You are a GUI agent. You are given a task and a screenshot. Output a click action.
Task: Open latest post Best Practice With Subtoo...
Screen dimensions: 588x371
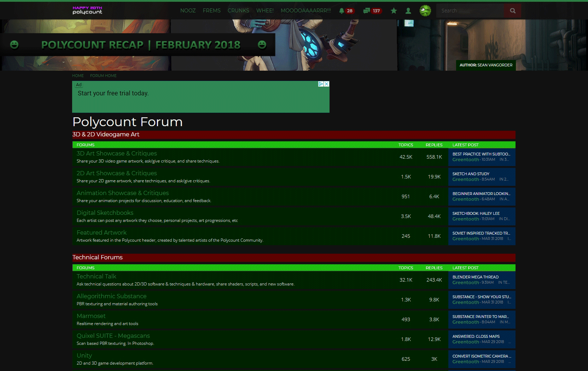pyautogui.click(x=481, y=154)
